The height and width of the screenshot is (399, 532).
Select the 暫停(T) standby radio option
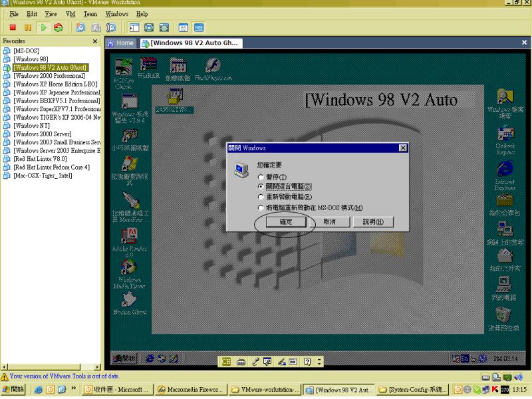pos(261,177)
